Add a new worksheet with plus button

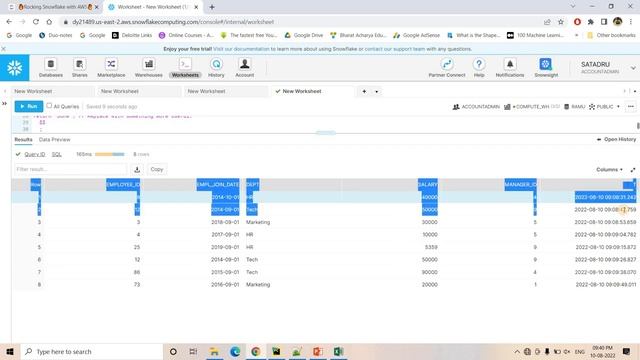[x=364, y=91]
